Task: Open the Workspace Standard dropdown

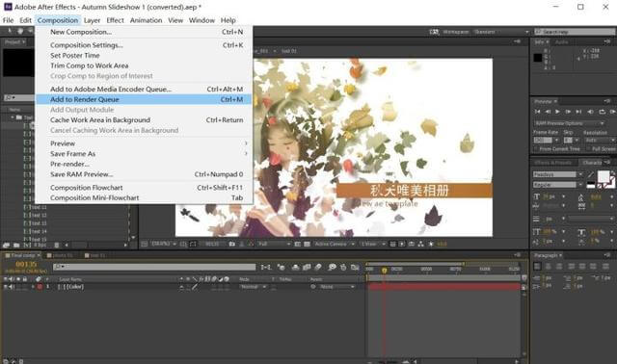Action: coord(500,32)
